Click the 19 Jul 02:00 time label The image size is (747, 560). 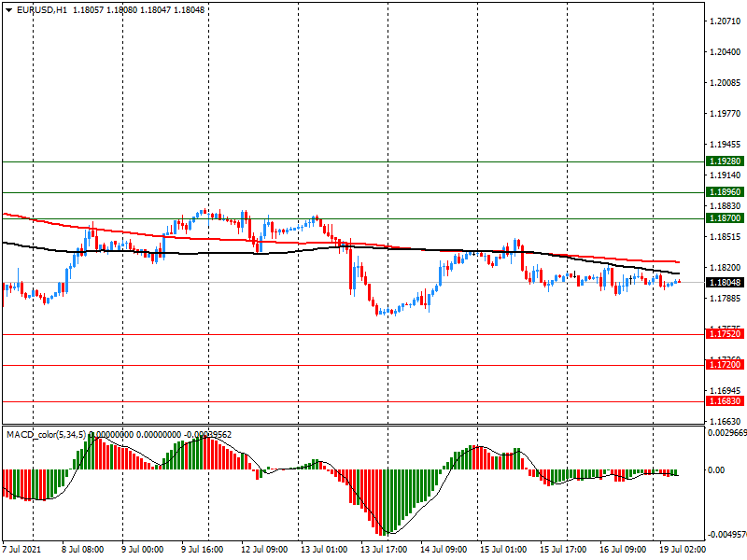[x=678, y=550]
